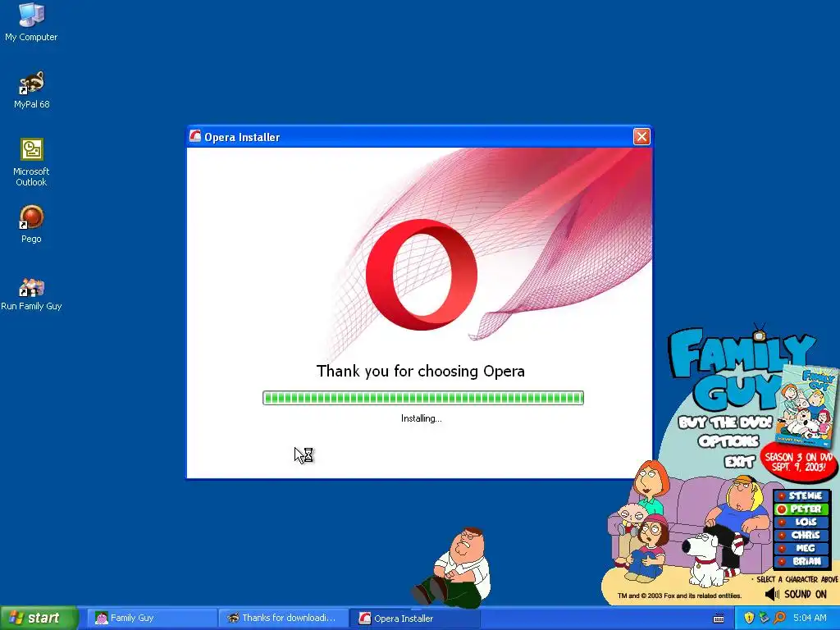This screenshot has width=840, height=630.
Task: Select the Stewie character option
Action: [x=801, y=495]
